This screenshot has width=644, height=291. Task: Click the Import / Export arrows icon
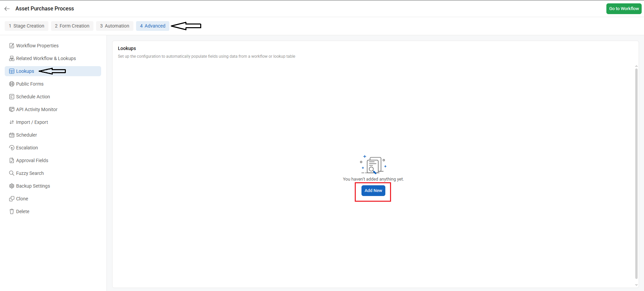pyautogui.click(x=12, y=122)
